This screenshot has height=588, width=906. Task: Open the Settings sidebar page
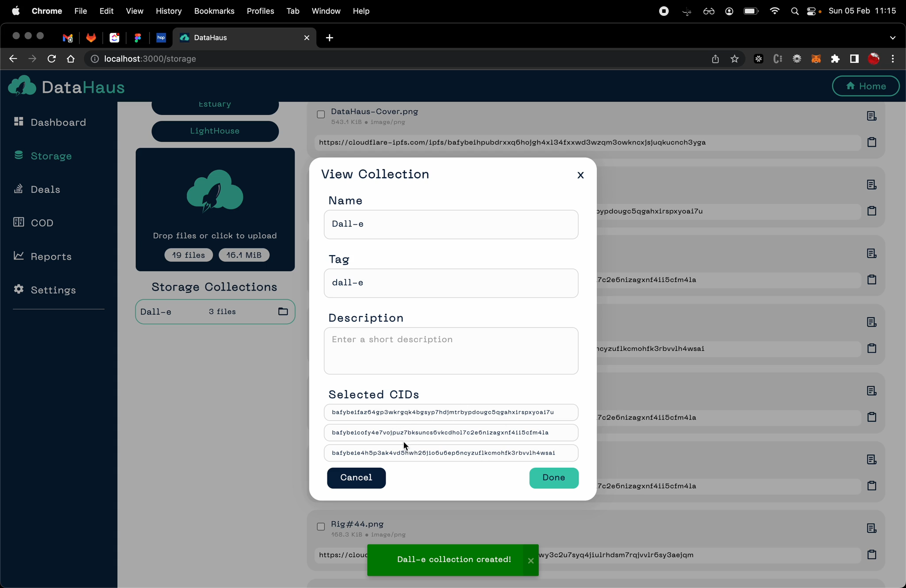pyautogui.click(x=45, y=290)
